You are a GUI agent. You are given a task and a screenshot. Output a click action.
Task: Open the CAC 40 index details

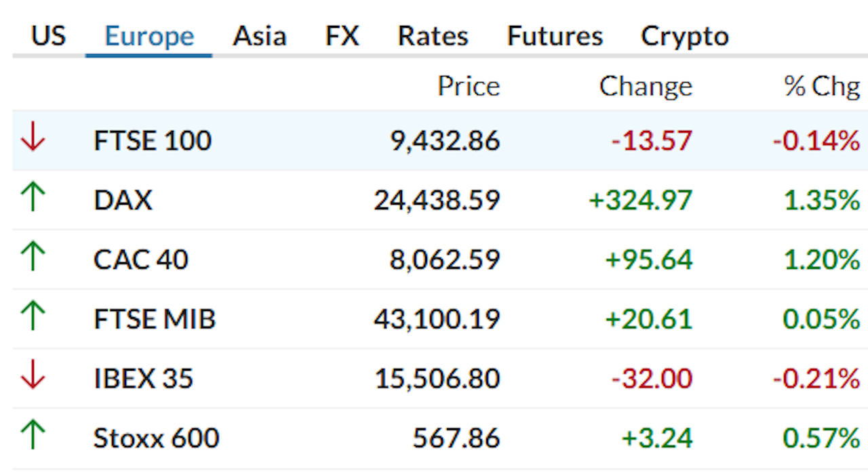[140, 259]
